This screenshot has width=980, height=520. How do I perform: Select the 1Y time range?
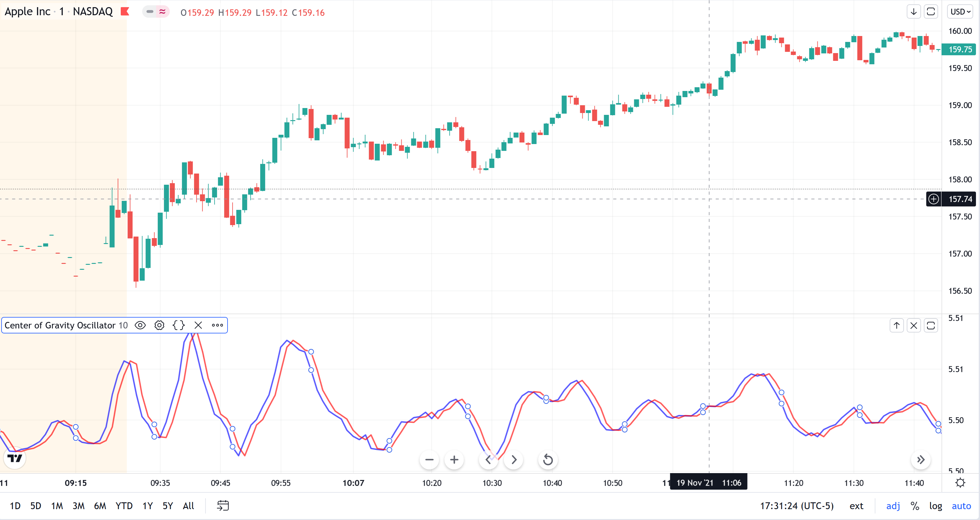click(x=148, y=506)
